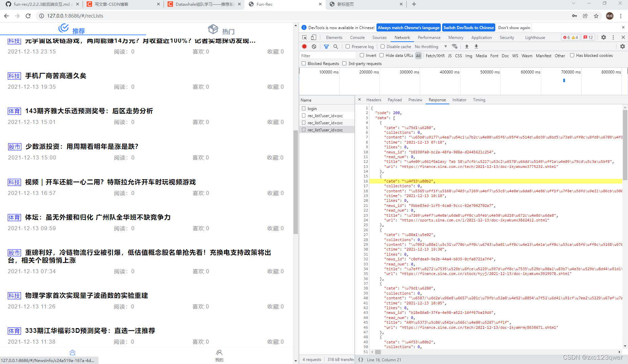
Task: Switch to the Elements panel
Action: point(334,37)
